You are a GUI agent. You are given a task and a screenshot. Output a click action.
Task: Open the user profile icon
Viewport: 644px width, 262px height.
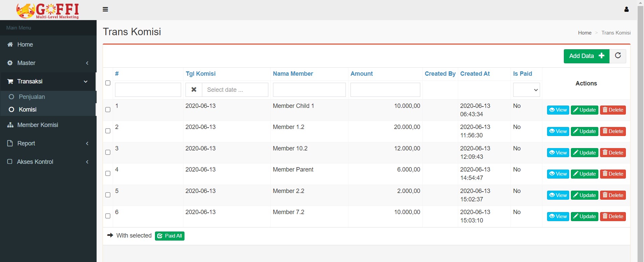626,9
